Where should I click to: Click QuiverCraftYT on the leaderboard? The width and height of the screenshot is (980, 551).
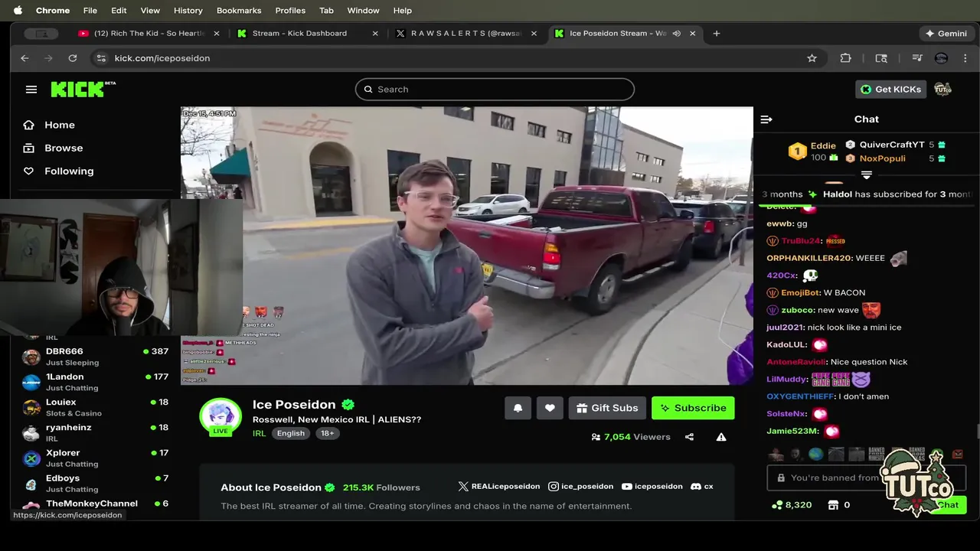click(x=892, y=145)
